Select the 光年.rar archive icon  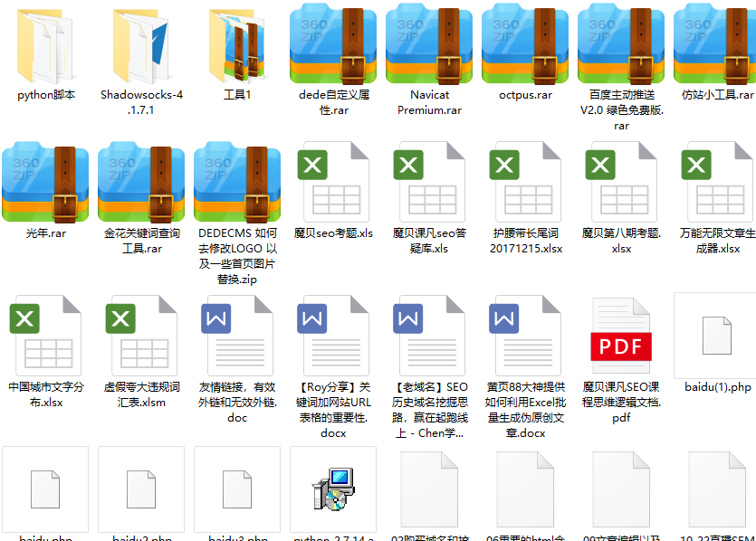click(45, 183)
